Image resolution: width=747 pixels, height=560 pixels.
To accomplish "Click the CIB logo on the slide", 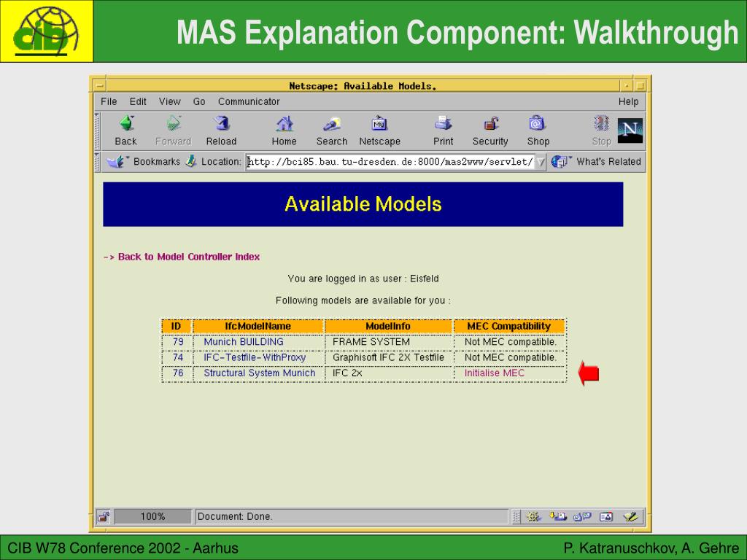I will click(x=46, y=31).
